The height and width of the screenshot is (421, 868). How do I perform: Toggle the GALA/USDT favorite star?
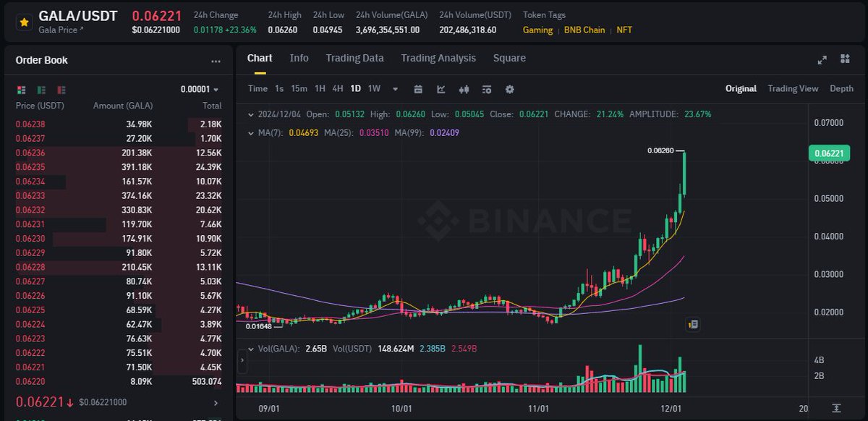[x=24, y=22]
